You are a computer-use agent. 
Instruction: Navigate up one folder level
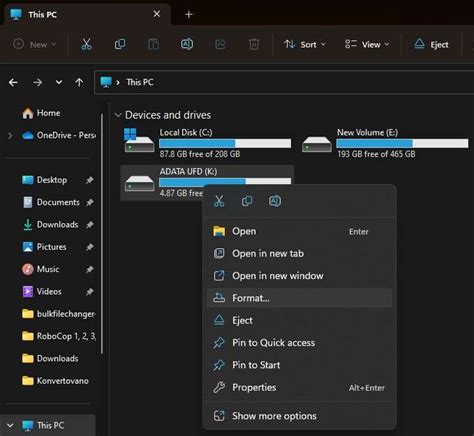(x=79, y=82)
